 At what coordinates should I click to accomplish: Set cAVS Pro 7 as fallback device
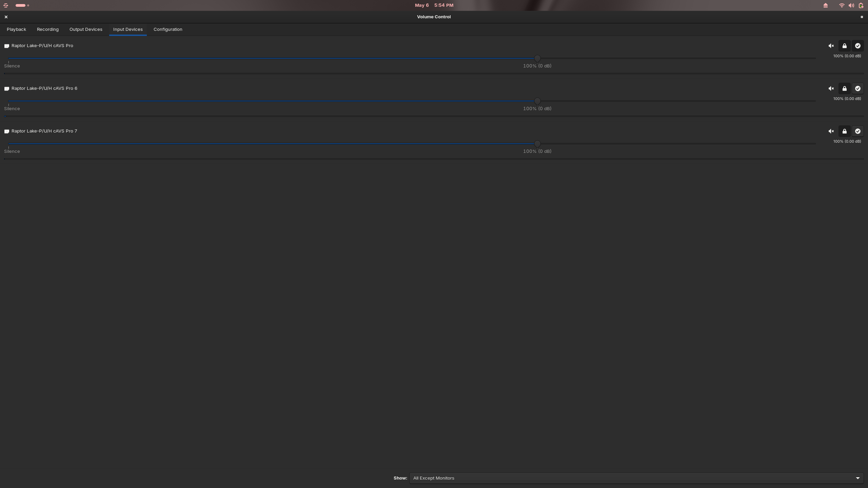(858, 131)
